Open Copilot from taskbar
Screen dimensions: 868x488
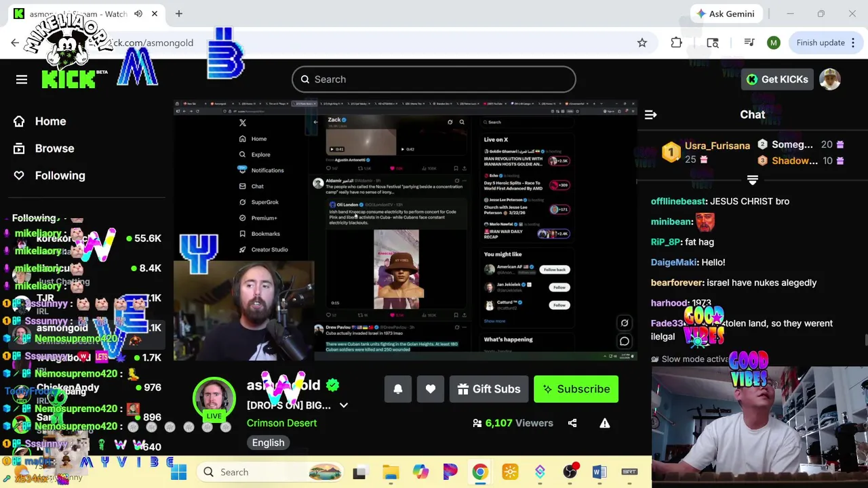[x=421, y=472]
